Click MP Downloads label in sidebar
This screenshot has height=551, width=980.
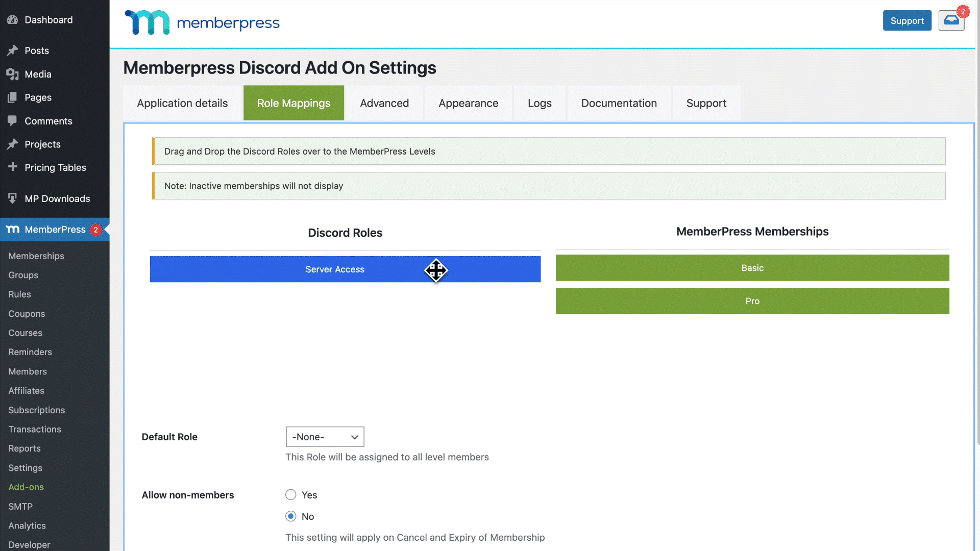(x=57, y=198)
